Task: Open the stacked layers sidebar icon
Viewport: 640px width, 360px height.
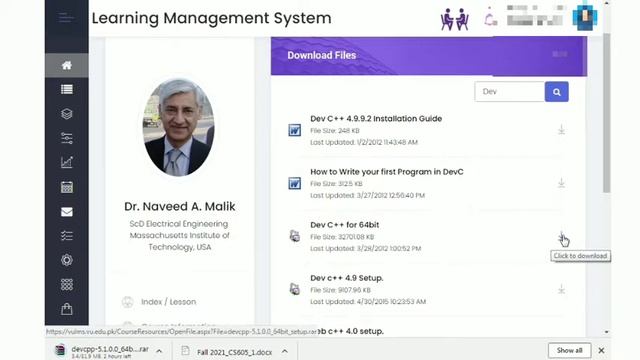Action: 67,114
